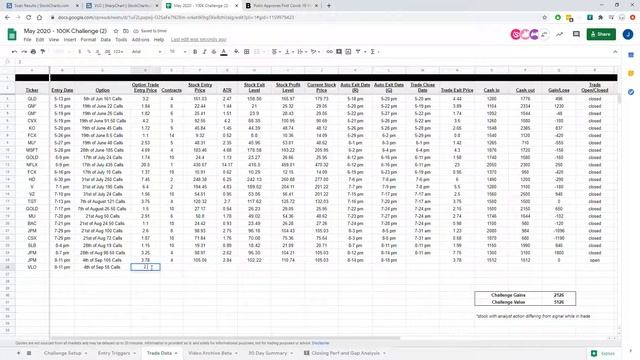Click the Move to folder icon
640x360 pixels.
tap(126, 31)
